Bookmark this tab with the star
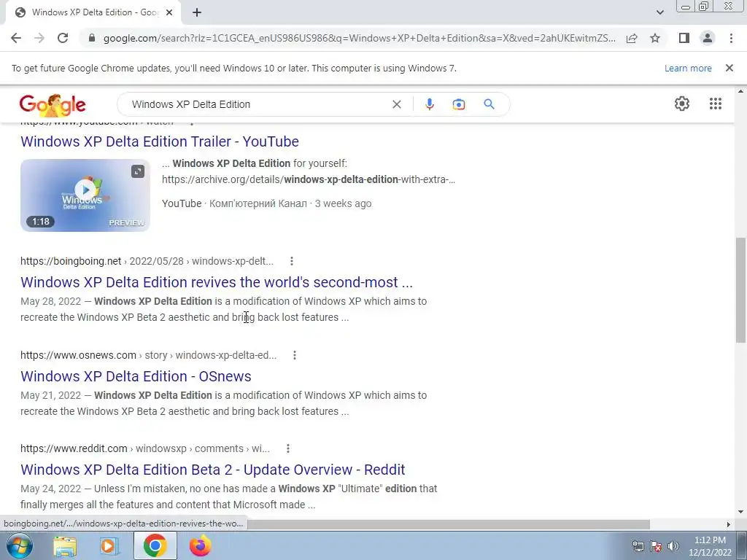 pyautogui.click(x=655, y=38)
